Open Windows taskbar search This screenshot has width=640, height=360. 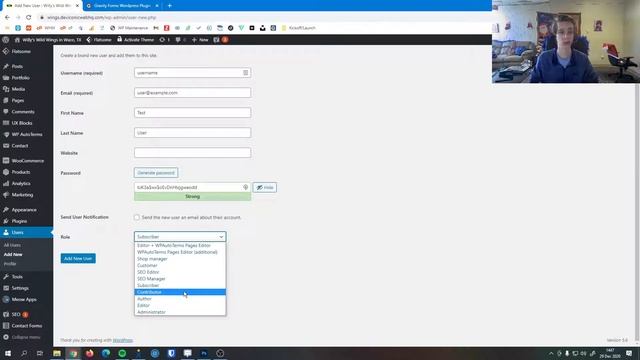point(24,353)
